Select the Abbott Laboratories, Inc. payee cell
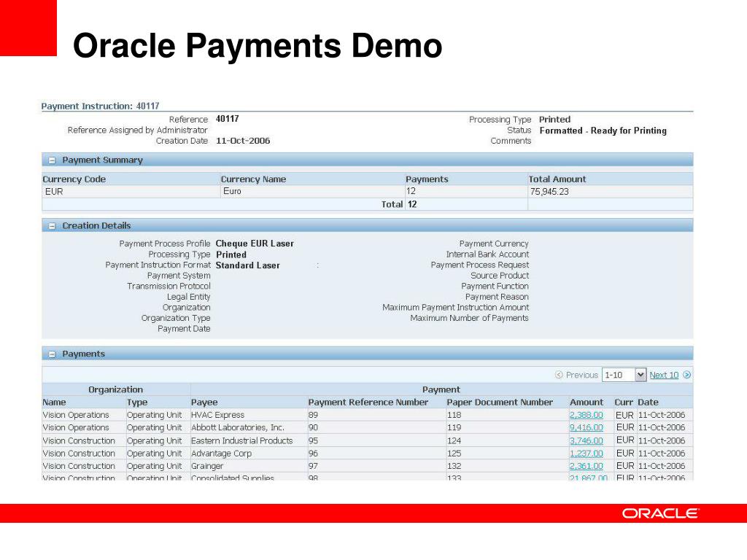This screenshot has height=560, width=747. (238, 427)
